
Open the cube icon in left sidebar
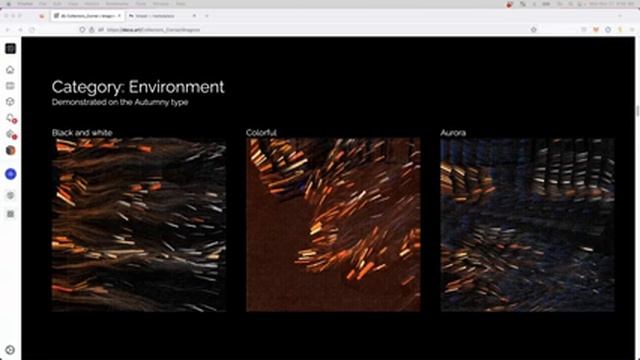[10, 102]
